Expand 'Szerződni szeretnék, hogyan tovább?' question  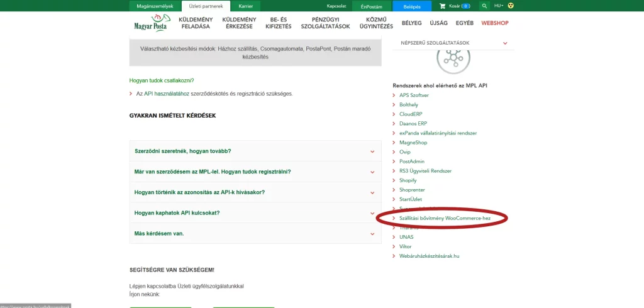click(372, 151)
